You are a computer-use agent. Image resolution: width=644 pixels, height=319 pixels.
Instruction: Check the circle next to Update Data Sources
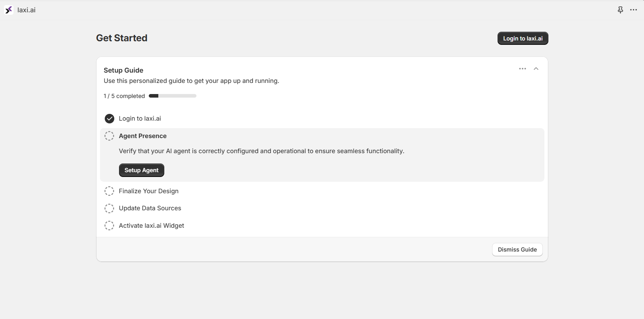[109, 208]
